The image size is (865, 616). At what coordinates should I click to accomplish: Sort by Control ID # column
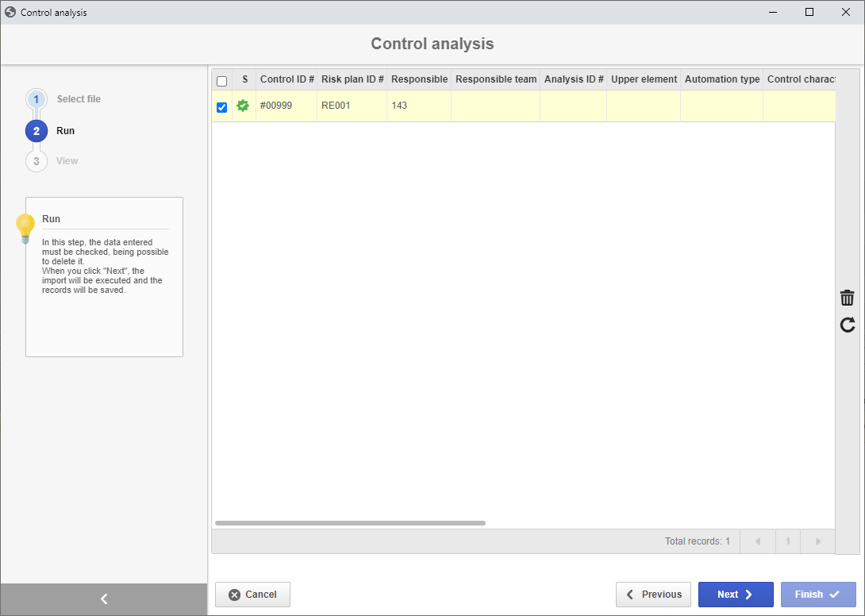286,79
